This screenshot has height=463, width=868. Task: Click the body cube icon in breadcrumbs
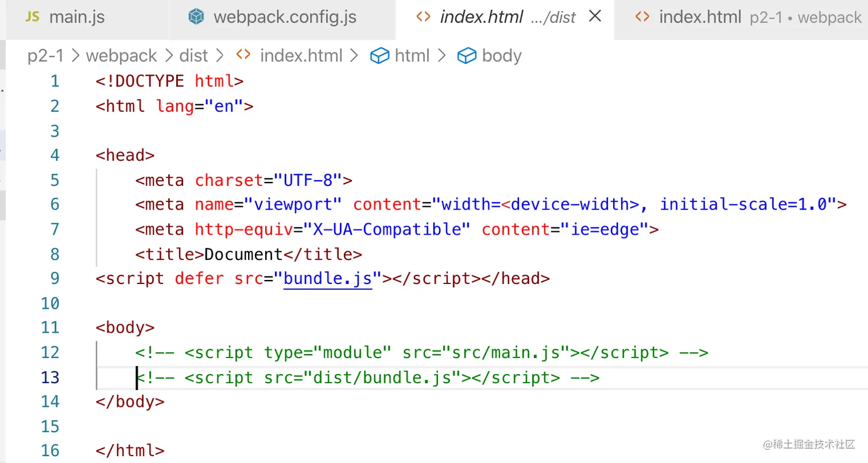click(466, 56)
